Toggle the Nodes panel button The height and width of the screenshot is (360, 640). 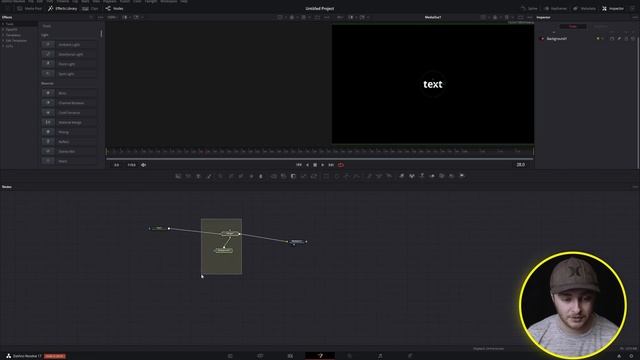114,8
